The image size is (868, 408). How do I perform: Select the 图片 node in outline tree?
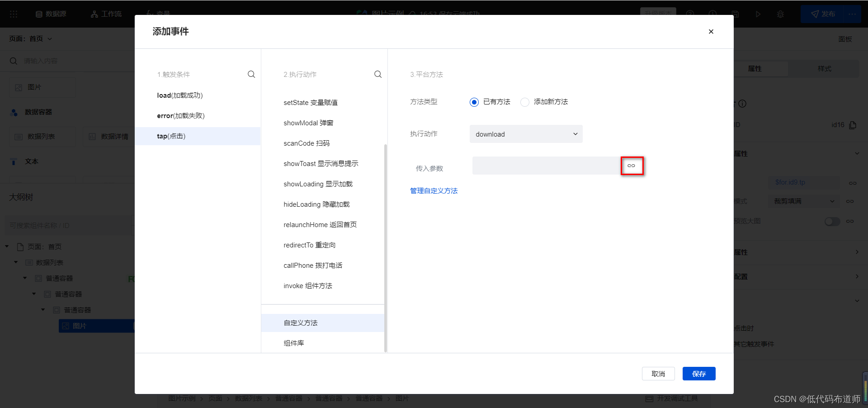tap(97, 326)
